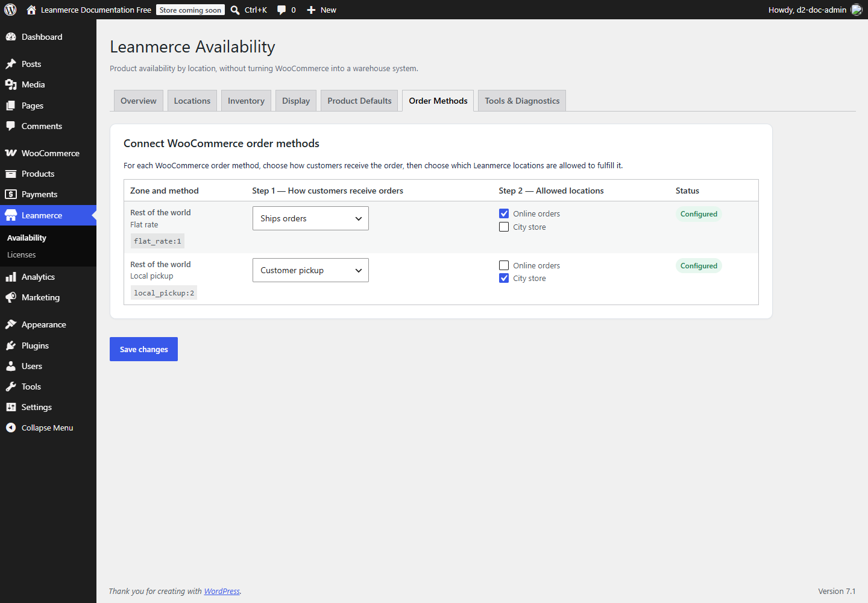Click the Configured status in Local pickup row
The image size is (868, 603).
[699, 266]
